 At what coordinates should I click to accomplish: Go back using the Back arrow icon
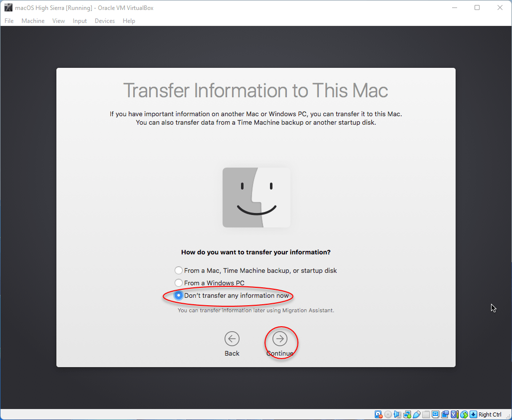point(232,339)
